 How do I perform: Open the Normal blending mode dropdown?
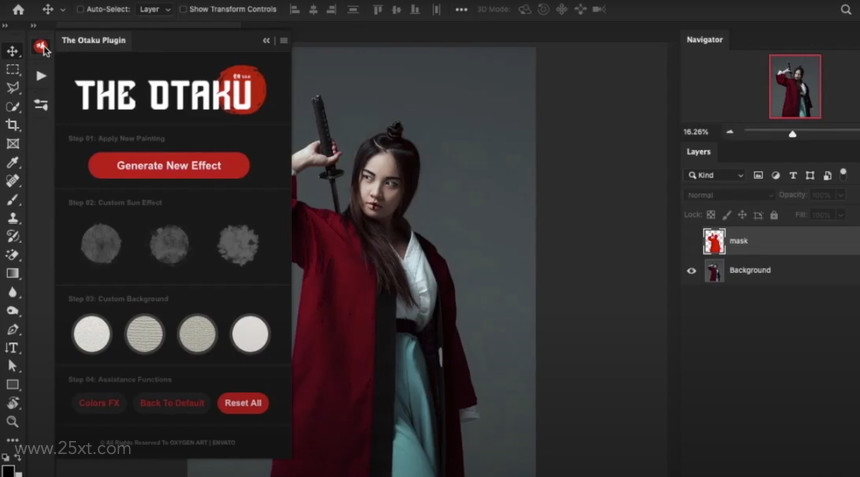(729, 195)
